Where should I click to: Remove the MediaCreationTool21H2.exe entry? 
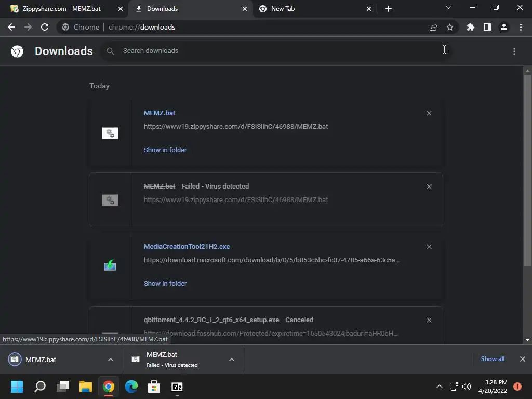[429, 247]
